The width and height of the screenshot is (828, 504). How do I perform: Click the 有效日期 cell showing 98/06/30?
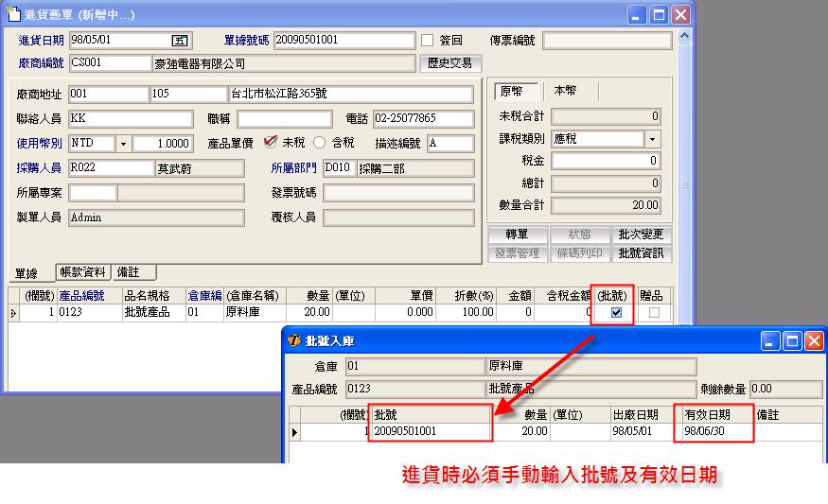pyautogui.click(x=715, y=431)
